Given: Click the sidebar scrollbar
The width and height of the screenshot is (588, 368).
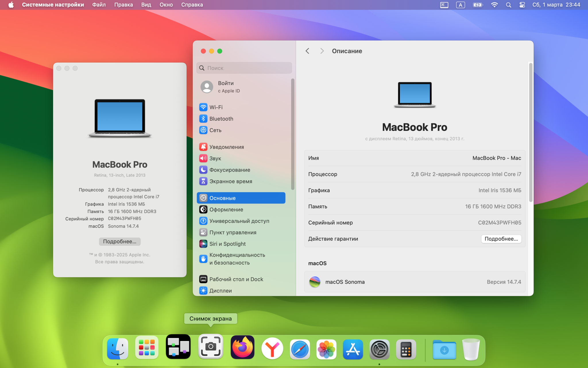Looking at the screenshot, I should coord(293,134).
